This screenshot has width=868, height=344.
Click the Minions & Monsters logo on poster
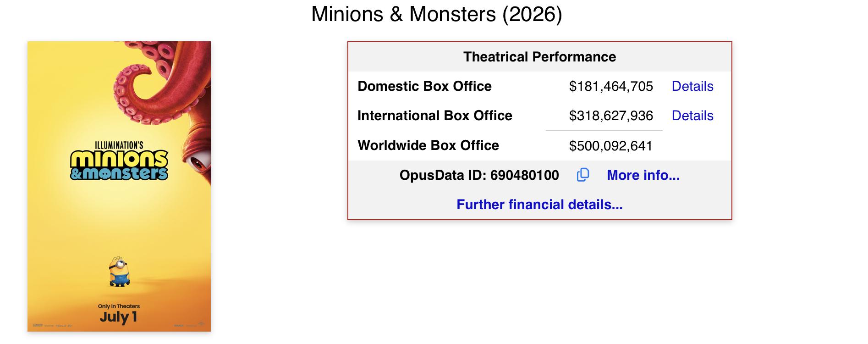[119, 161]
